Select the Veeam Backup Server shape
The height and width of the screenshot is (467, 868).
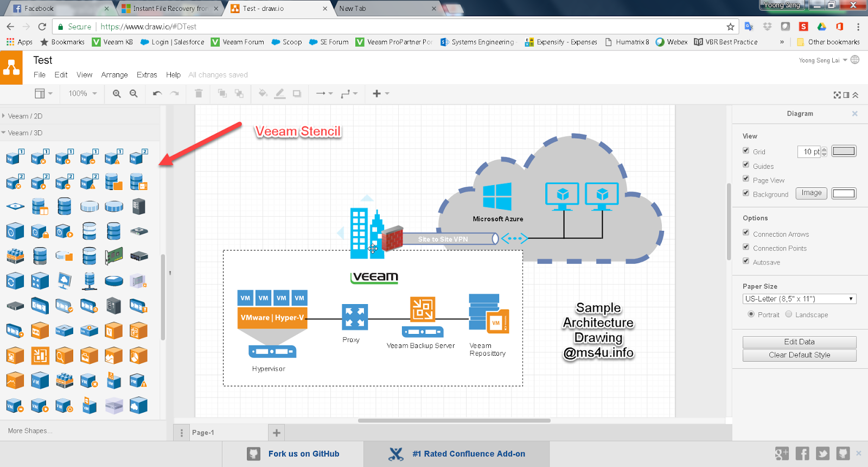pos(423,317)
